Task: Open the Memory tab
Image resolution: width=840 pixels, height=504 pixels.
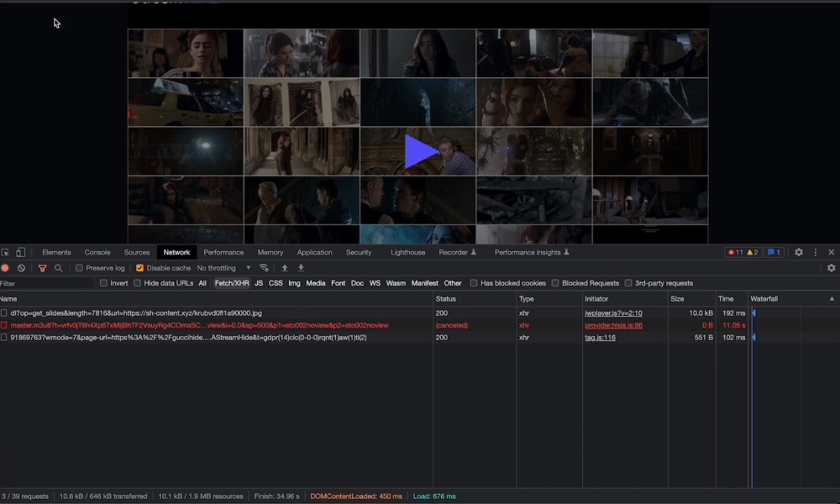Action: click(270, 252)
